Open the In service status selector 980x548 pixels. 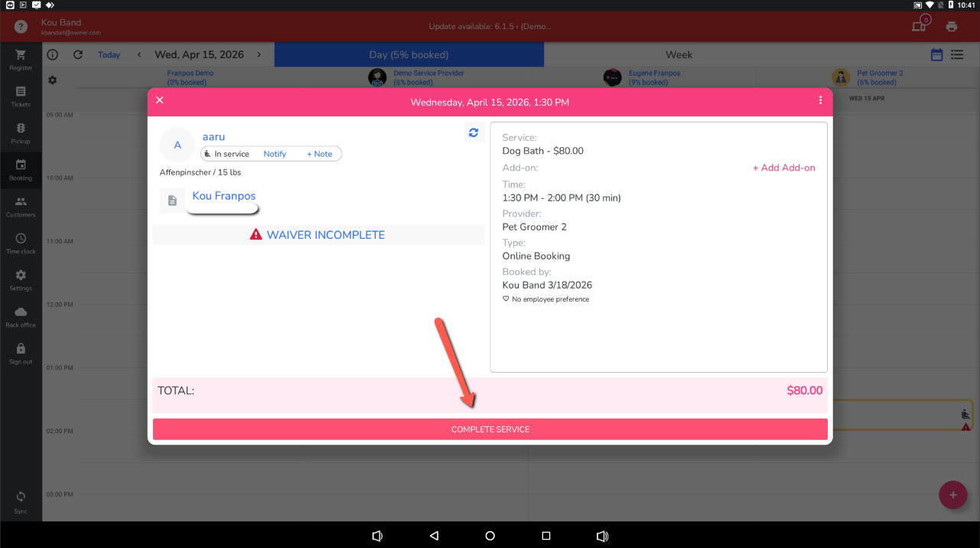(227, 154)
